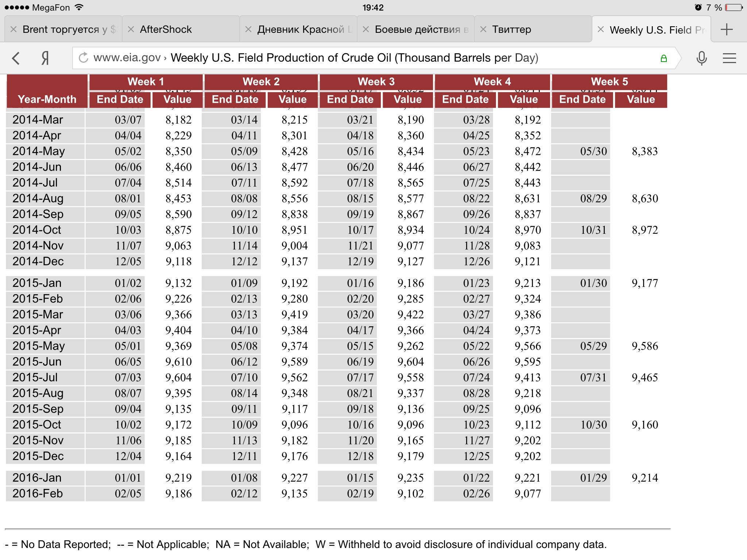Tap the alarm clock status icon
The height and width of the screenshot is (560, 747).
[x=698, y=7]
